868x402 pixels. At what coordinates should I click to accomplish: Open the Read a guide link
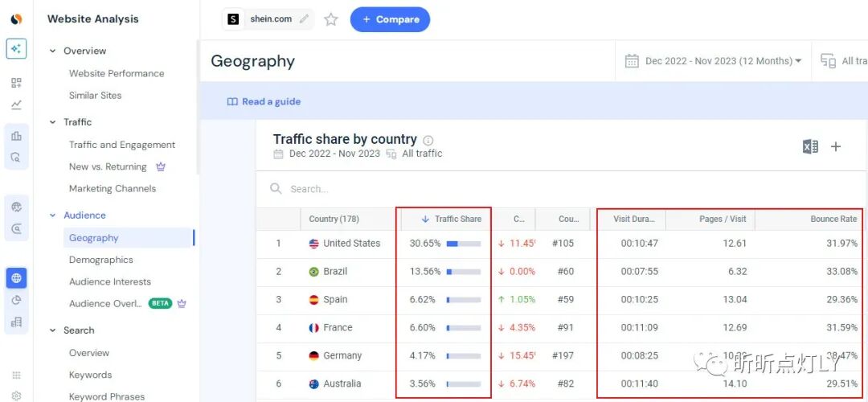click(264, 102)
